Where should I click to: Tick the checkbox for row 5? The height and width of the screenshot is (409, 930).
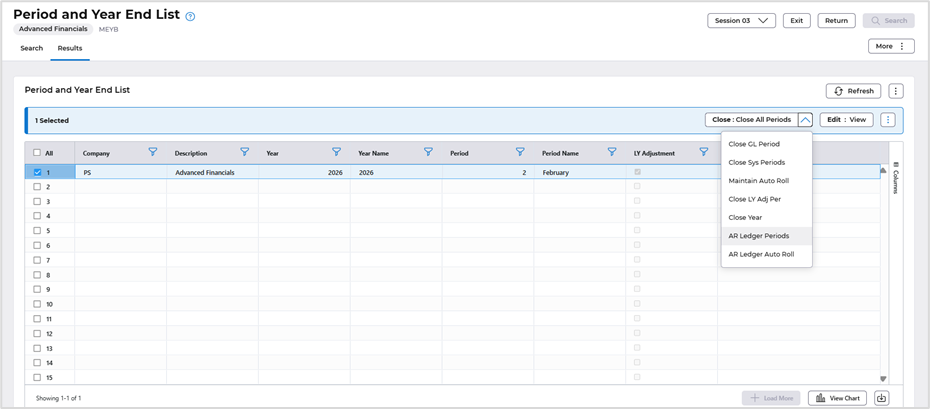coord(37,231)
